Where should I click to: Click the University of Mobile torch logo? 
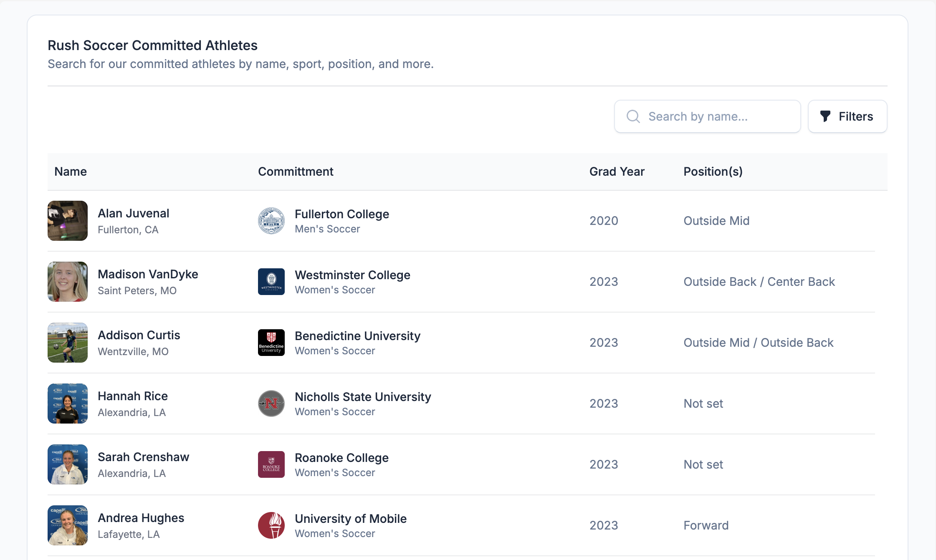pos(271,525)
